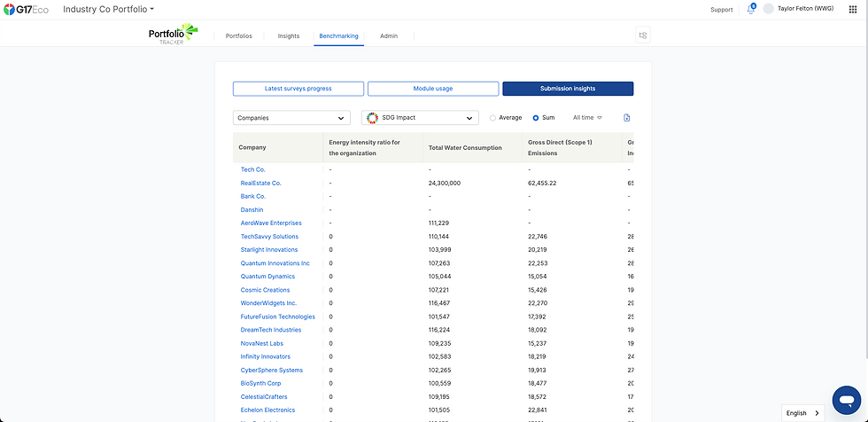Open Quantum Innovations Inc link
868x422 pixels.
275,263
